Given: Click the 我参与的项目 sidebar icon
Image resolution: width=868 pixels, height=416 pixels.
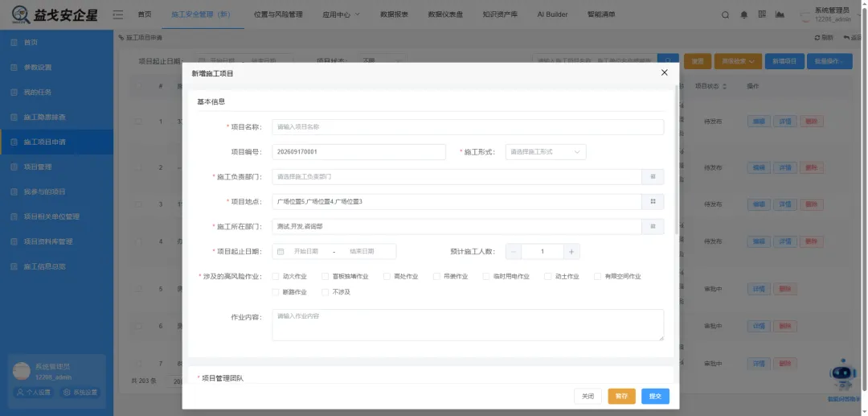Looking at the screenshot, I should (x=14, y=192).
